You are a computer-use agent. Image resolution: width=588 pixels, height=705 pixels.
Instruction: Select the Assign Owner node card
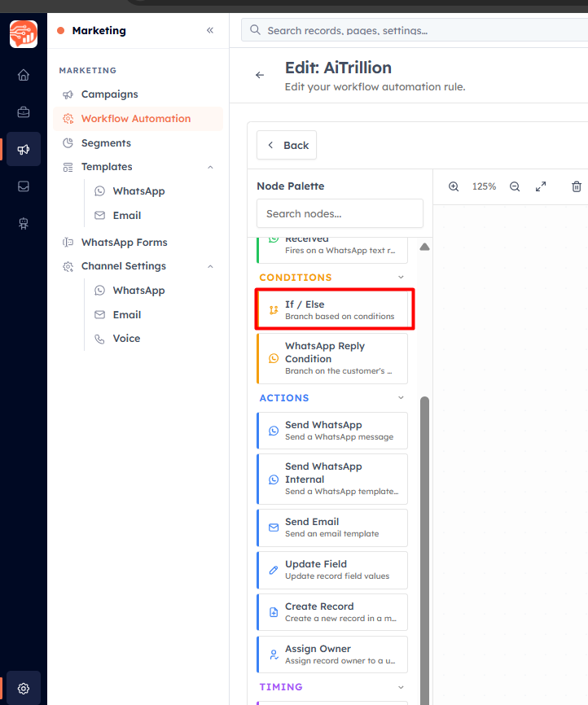tap(332, 655)
